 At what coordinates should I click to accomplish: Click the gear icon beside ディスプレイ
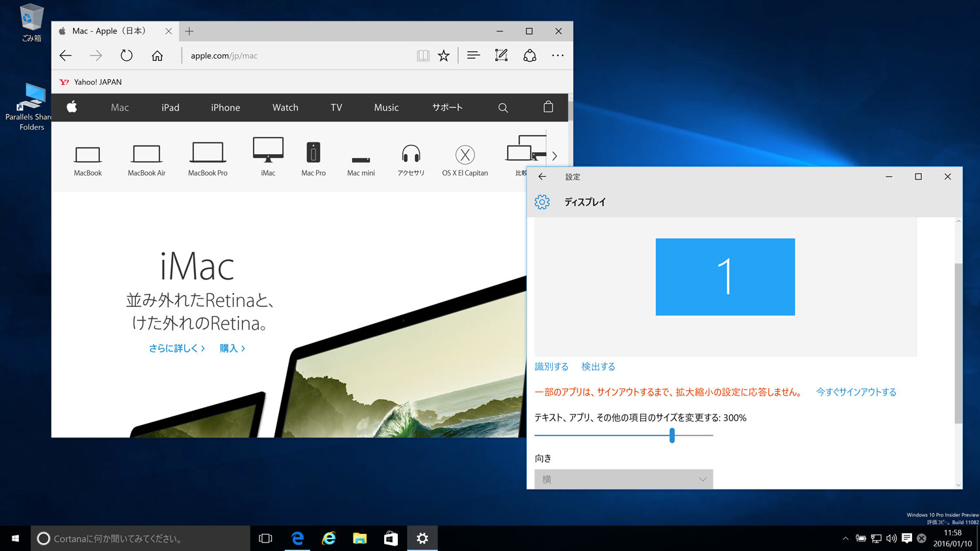[542, 202]
